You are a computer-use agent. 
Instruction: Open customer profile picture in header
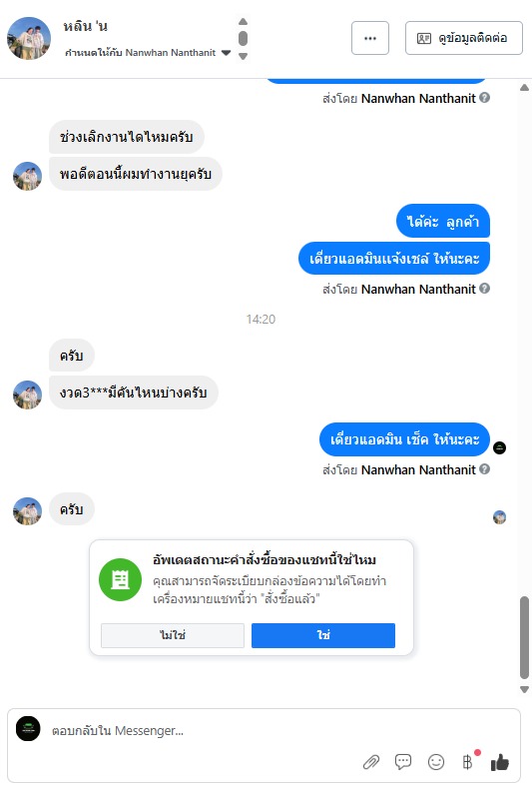coord(29,38)
